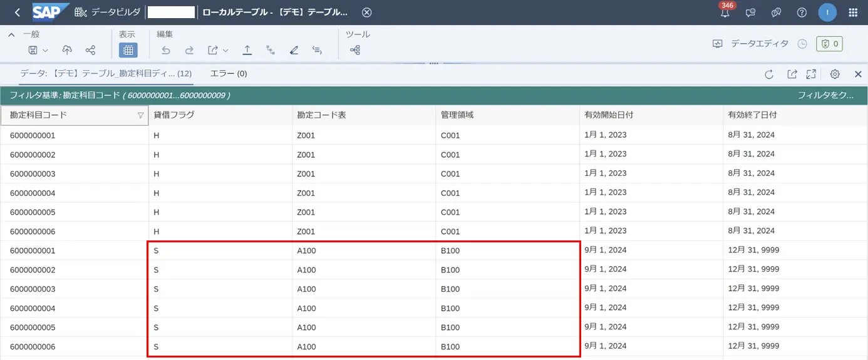Open the user profile avatar

coord(827,13)
